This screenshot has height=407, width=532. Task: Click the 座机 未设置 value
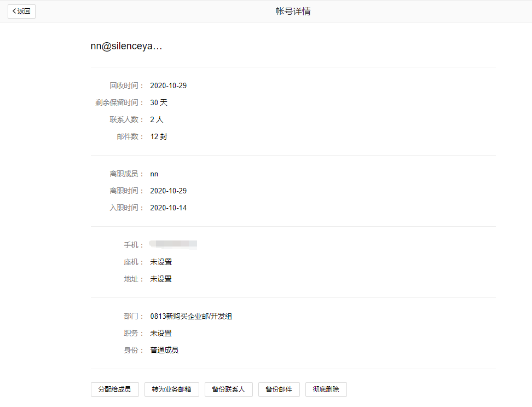tap(161, 262)
